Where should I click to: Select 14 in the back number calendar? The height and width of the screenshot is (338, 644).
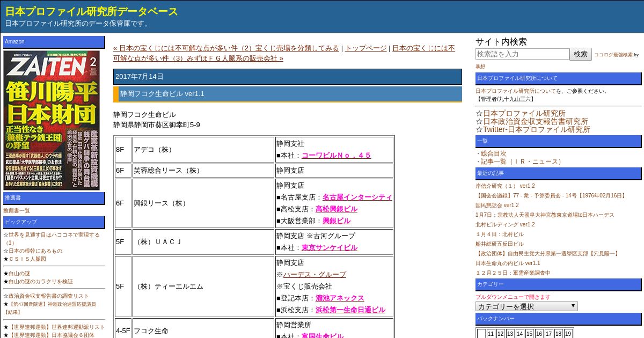click(520, 334)
